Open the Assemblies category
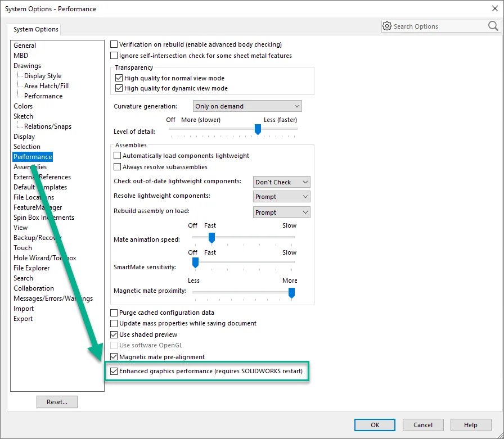 [30, 167]
